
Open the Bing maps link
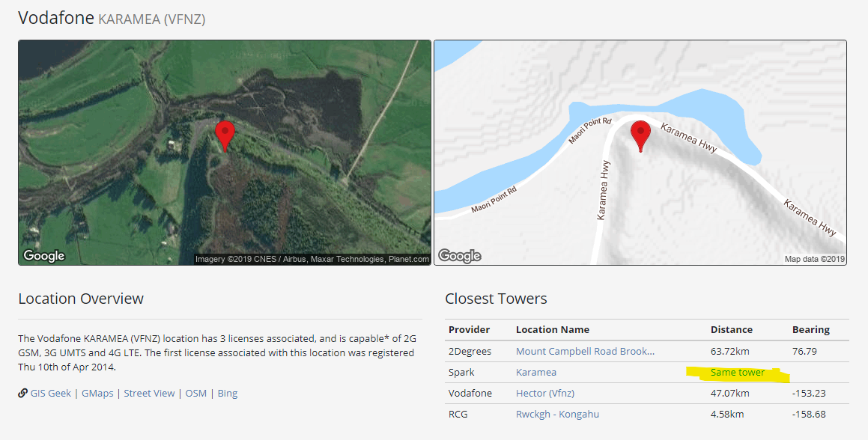click(x=228, y=393)
